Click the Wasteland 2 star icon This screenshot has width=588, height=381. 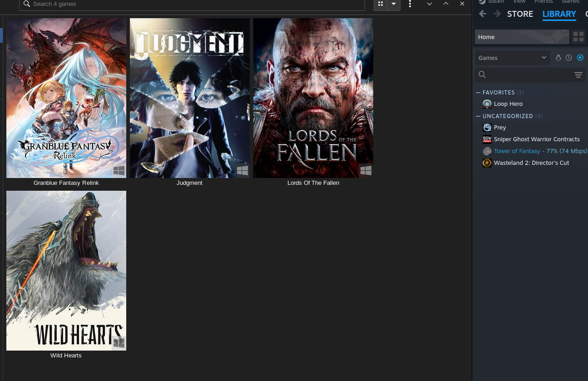point(487,163)
